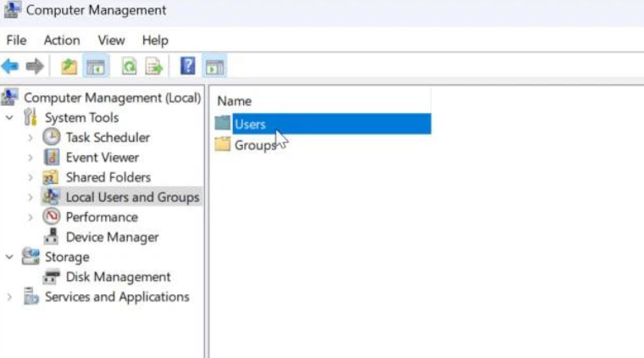Click the Computer Management title bar icon
Viewport: 644px width, 358px height.
[x=12, y=10]
